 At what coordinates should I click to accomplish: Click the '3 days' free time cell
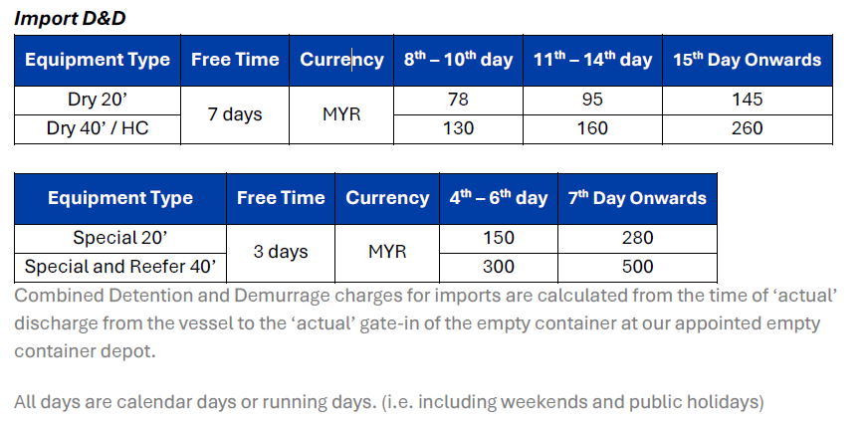pos(281,253)
